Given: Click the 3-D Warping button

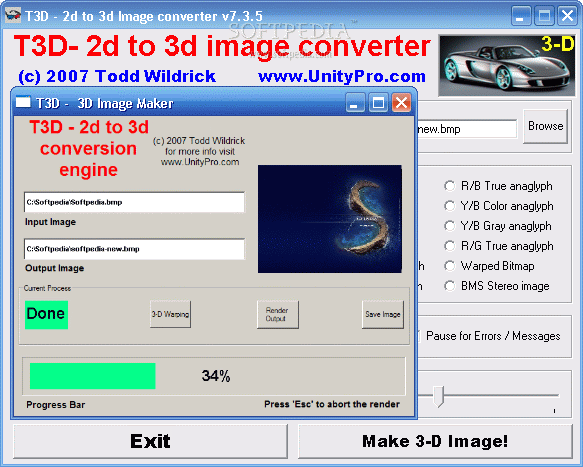Looking at the screenshot, I should pos(170,315).
